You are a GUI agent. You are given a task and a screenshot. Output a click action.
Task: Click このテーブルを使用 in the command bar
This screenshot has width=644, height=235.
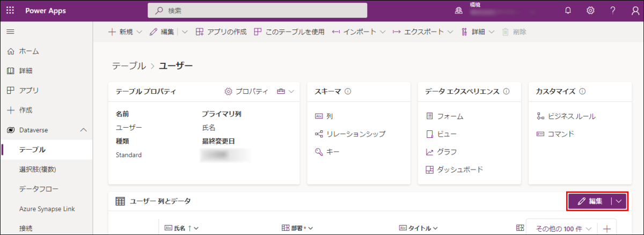coord(289,32)
